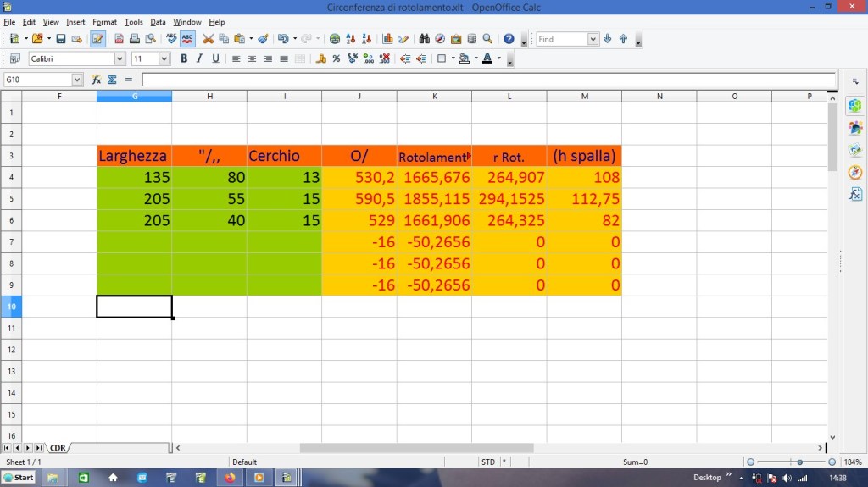
Task: Select the CDR sheet tab
Action: [x=58, y=448]
